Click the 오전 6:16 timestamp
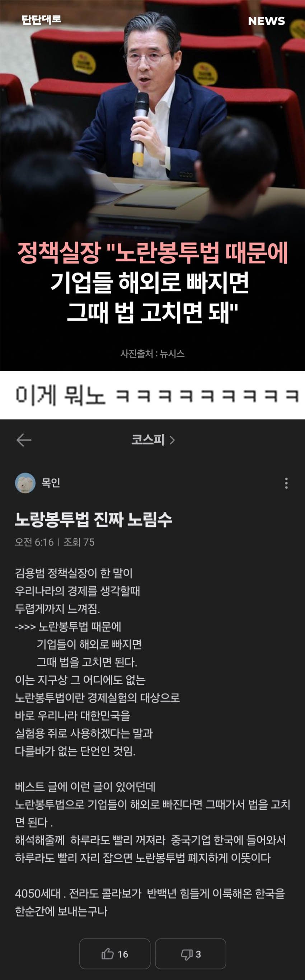Screen dimensions: 305x980 (x=34, y=542)
